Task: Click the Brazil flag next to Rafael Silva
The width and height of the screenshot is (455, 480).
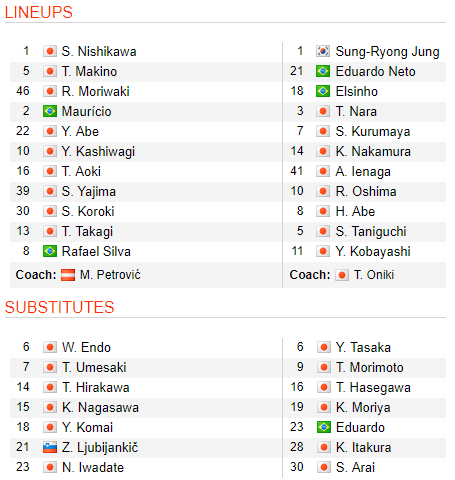Action: click(50, 251)
